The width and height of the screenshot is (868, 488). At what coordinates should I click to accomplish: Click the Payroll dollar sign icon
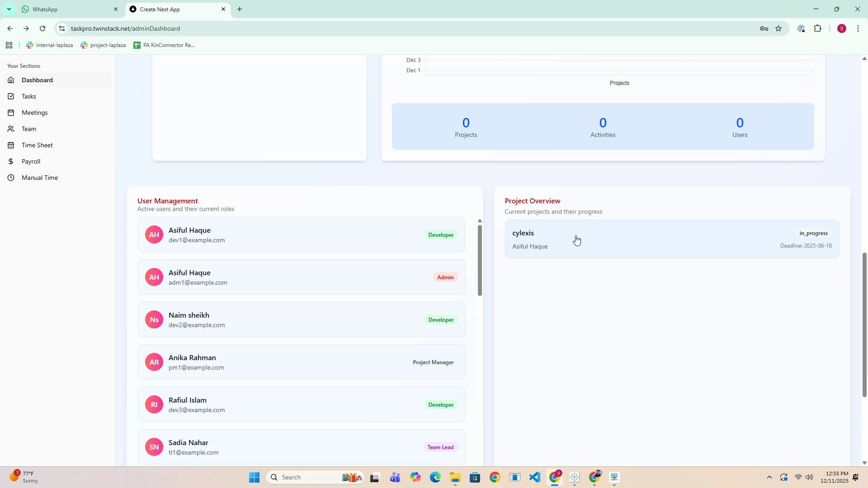pos(11,161)
